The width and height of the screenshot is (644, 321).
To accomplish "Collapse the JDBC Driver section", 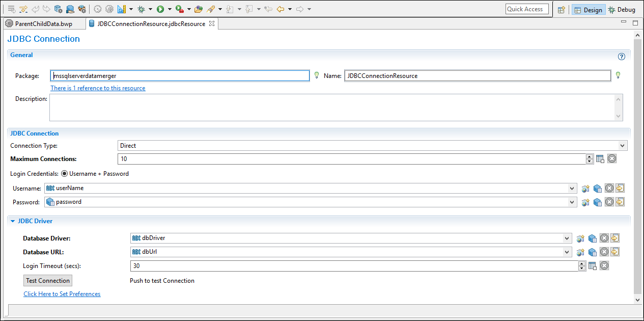I will pos(13,221).
